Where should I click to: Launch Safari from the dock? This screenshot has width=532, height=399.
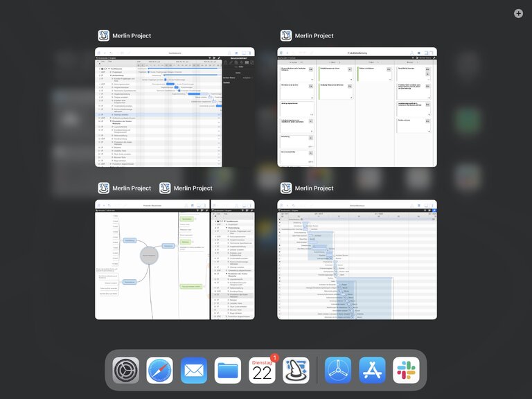[x=160, y=370]
